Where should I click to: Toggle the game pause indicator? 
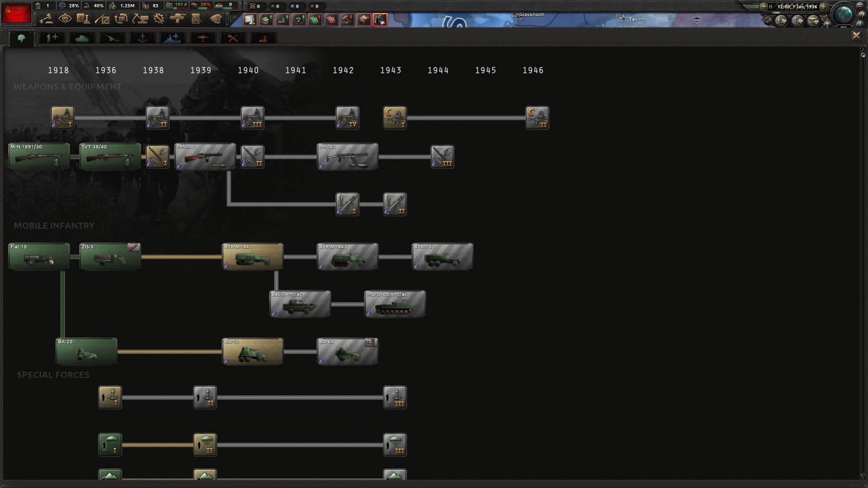pyautogui.click(x=771, y=6)
